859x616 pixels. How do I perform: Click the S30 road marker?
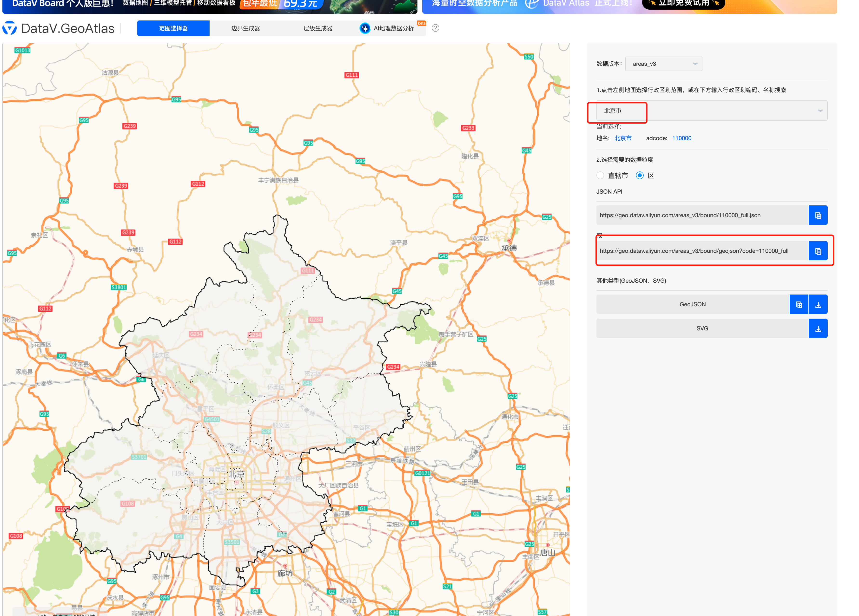(394, 612)
